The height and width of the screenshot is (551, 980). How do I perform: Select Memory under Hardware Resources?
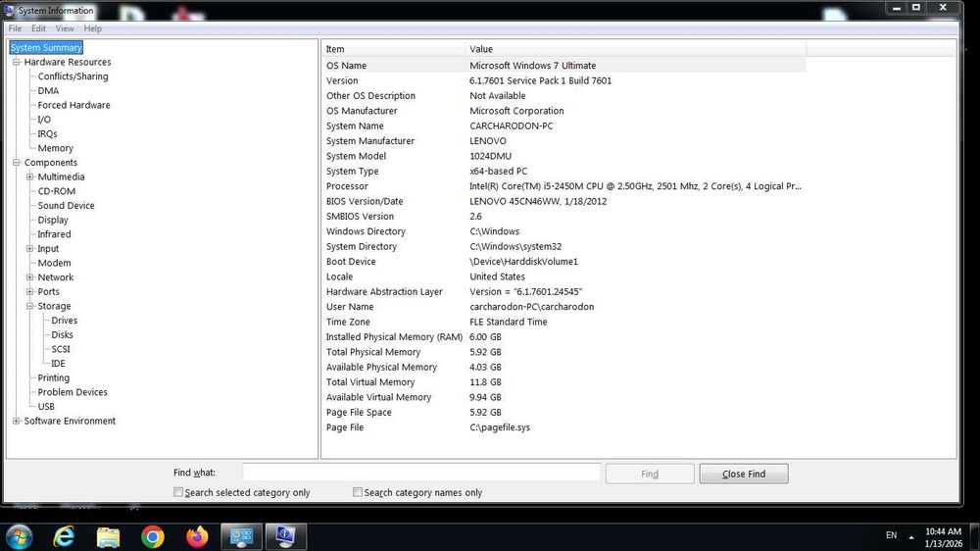point(56,148)
